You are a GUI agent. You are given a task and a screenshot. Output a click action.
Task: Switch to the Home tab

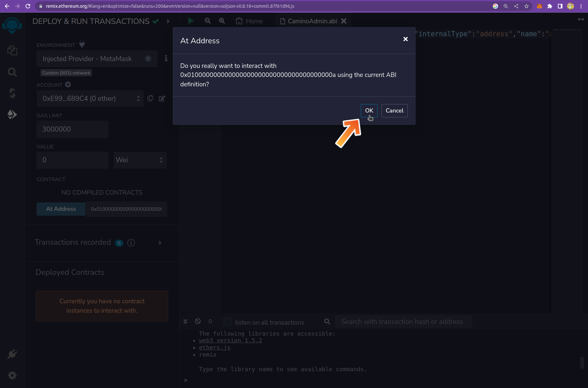(249, 21)
